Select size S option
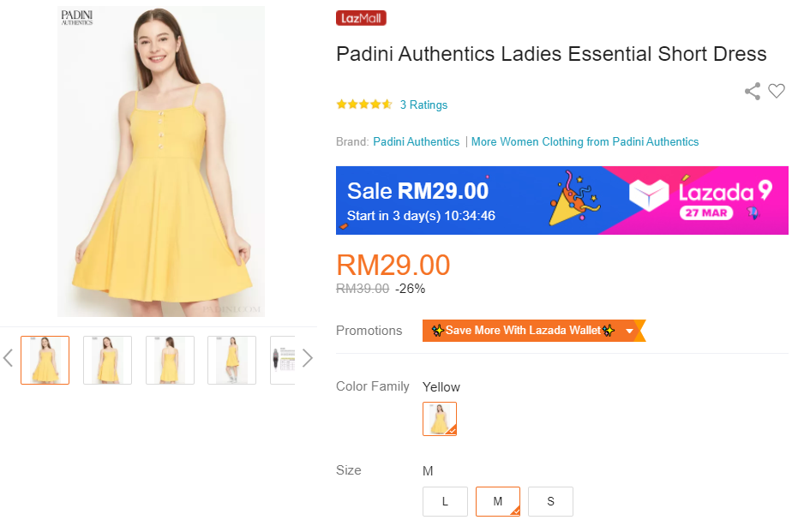The height and width of the screenshot is (532, 798). [x=550, y=502]
